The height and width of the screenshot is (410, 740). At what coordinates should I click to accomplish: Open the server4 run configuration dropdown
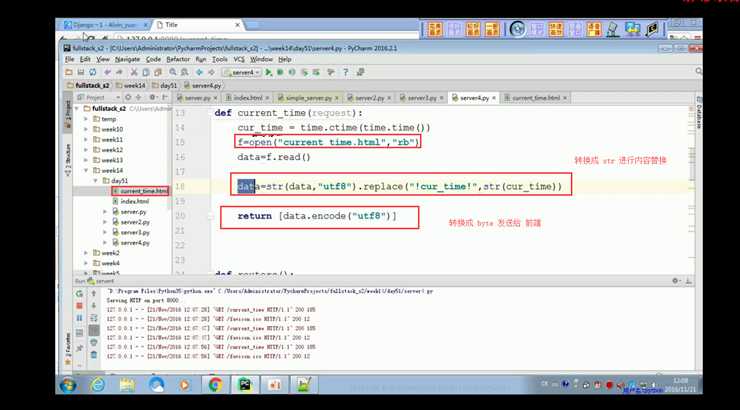242,72
